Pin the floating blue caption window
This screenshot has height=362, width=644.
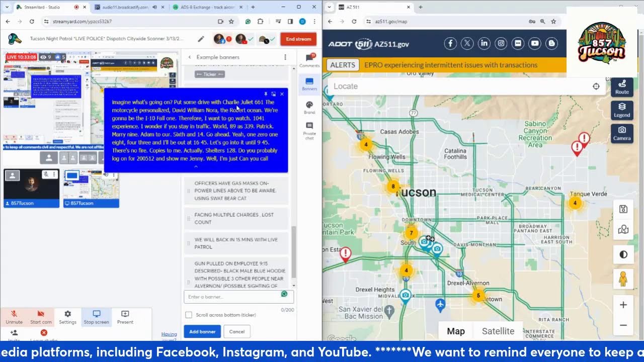(266, 94)
